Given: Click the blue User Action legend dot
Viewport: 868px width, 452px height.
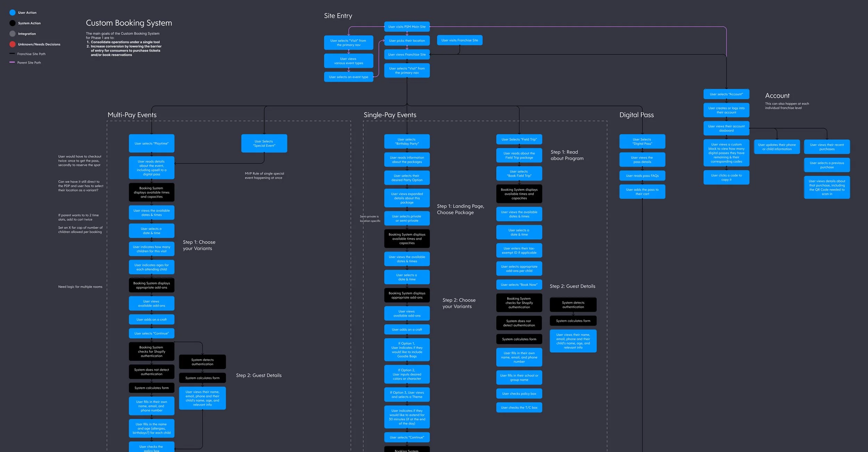Looking at the screenshot, I should (x=12, y=13).
